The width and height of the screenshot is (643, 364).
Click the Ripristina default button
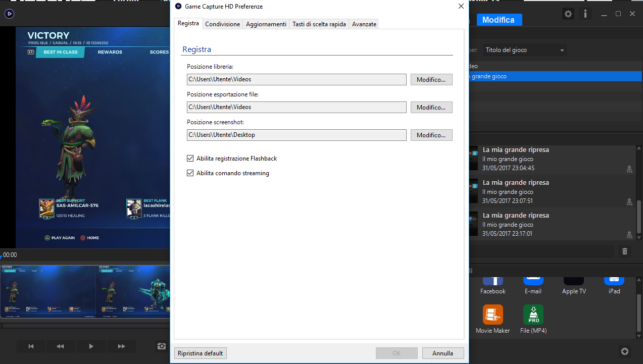(x=201, y=353)
